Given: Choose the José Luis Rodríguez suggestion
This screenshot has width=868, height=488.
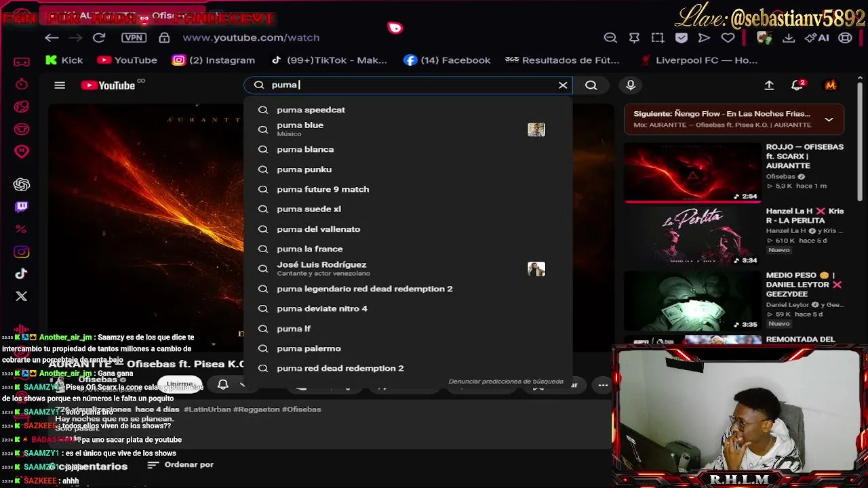Looking at the screenshot, I should [x=408, y=268].
